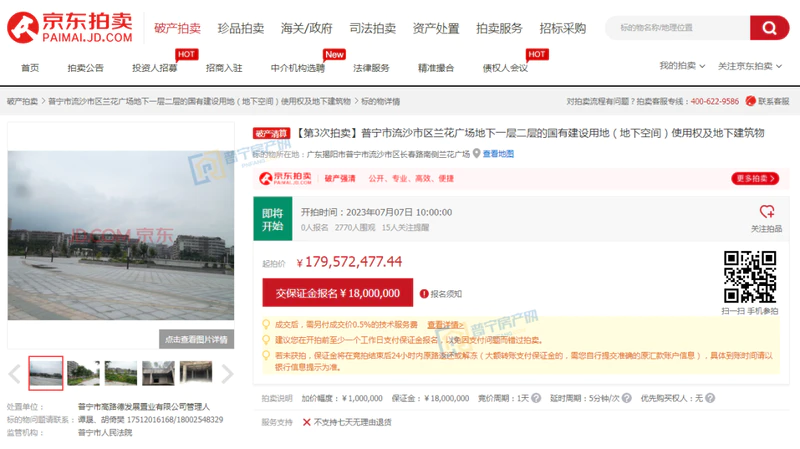Click the next thumbnail arrow
Viewport: 800px width, 449px height.
pos(227,374)
